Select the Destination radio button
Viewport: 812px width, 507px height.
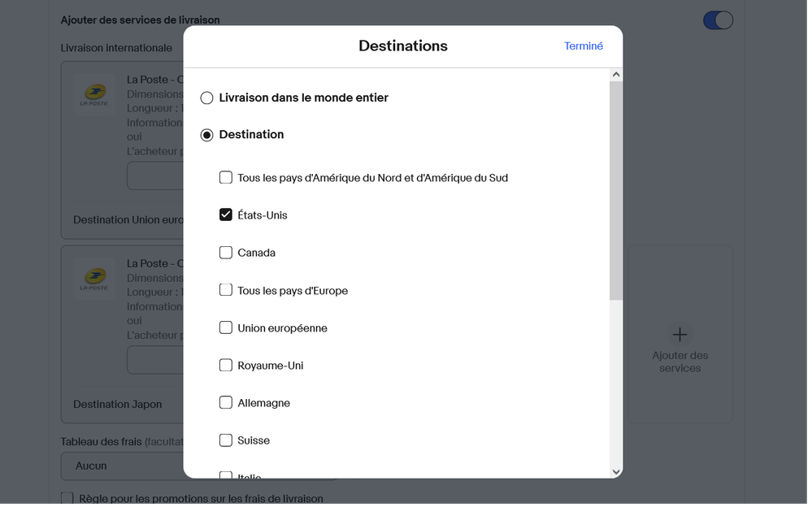(207, 136)
